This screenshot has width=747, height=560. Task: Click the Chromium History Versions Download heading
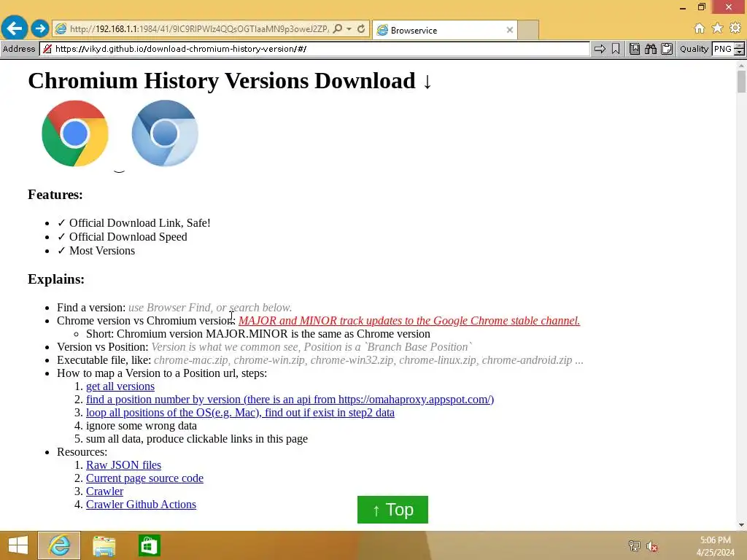230,80
